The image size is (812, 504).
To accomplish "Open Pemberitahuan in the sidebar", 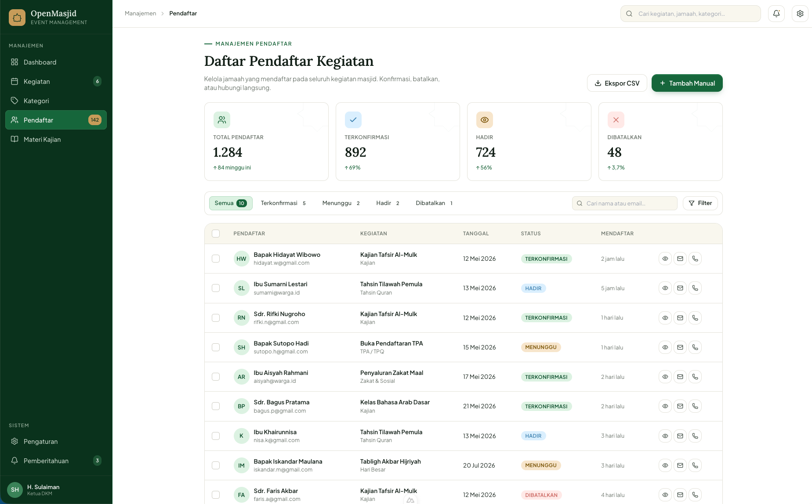I will (56, 461).
